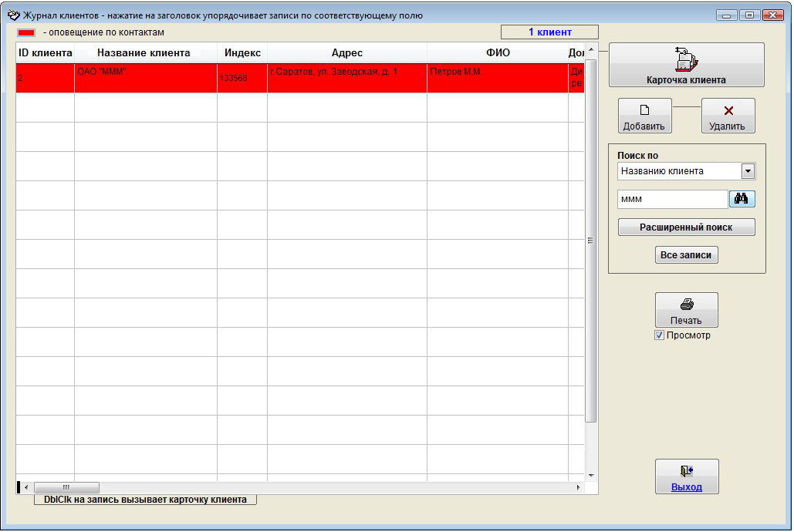Click the red notification legend swatch
The width and height of the screenshot is (794, 532).
coord(26,32)
